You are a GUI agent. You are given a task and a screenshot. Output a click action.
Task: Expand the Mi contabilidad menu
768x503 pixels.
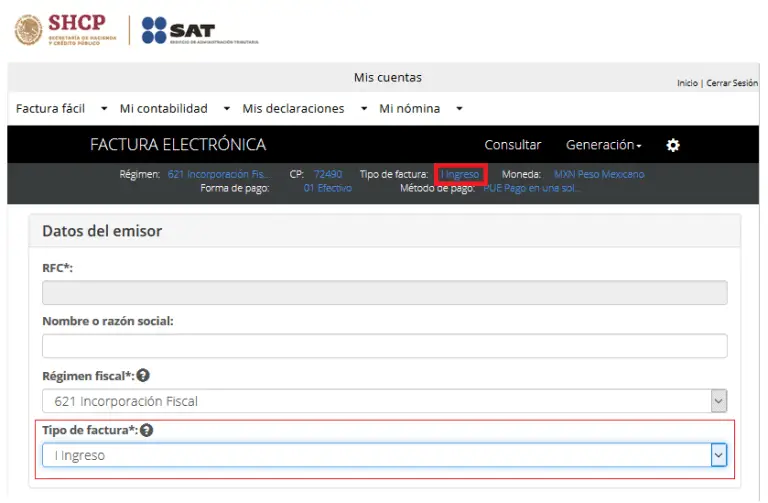(x=174, y=108)
